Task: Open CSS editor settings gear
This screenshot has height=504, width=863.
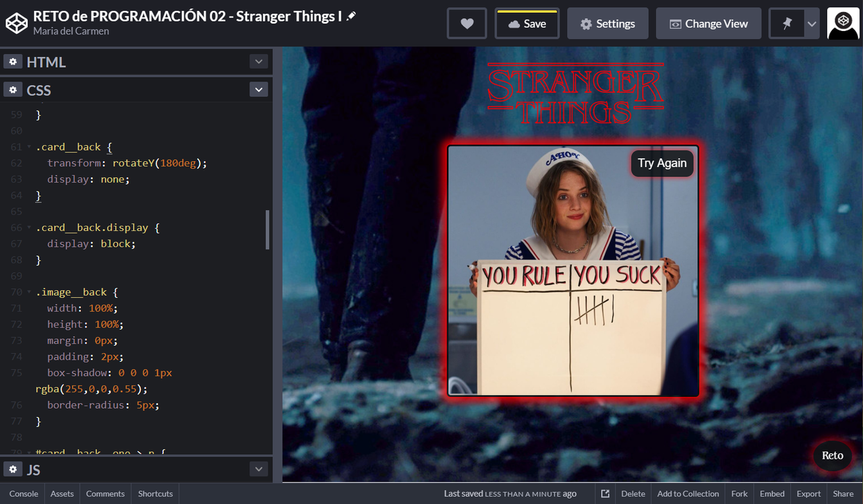Action: pyautogui.click(x=13, y=90)
